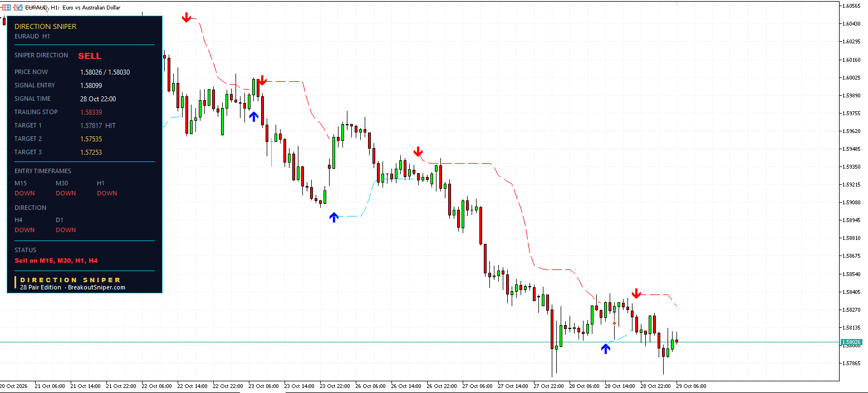Viewport: 868px width, 393px height.
Task: Select the latest red sell arrow near 28 Oct 22:00
Action: [x=636, y=293]
